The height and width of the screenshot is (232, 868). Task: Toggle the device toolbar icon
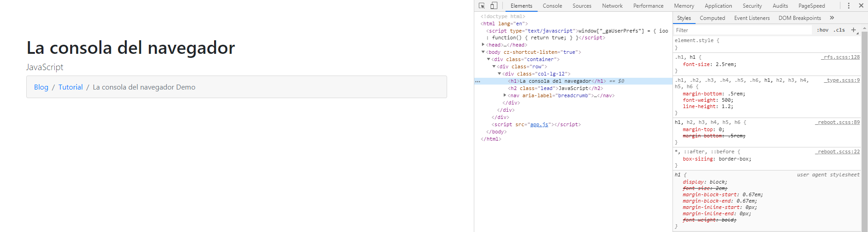494,6
